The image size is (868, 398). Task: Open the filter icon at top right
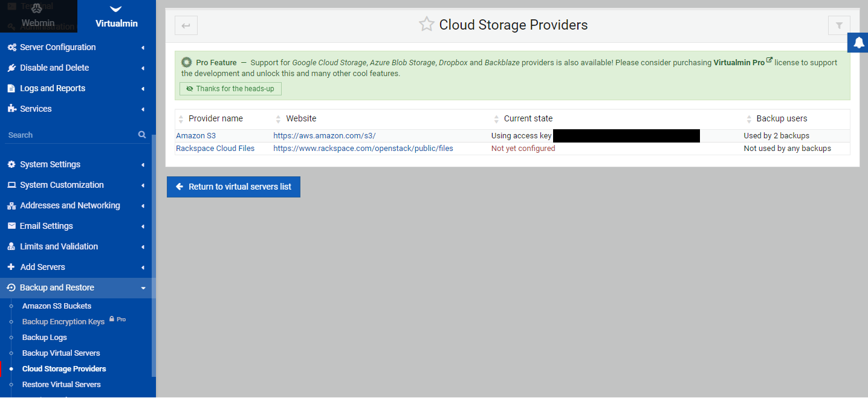[839, 25]
